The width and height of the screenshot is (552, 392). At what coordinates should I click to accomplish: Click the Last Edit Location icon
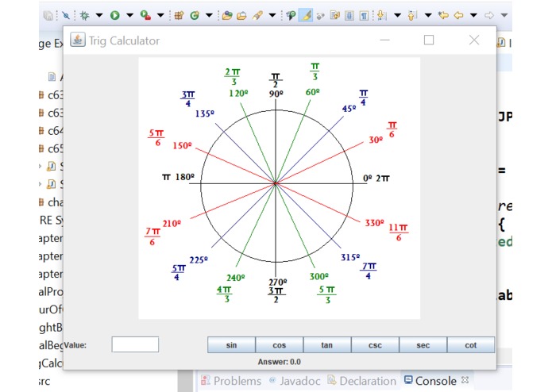[443, 15]
